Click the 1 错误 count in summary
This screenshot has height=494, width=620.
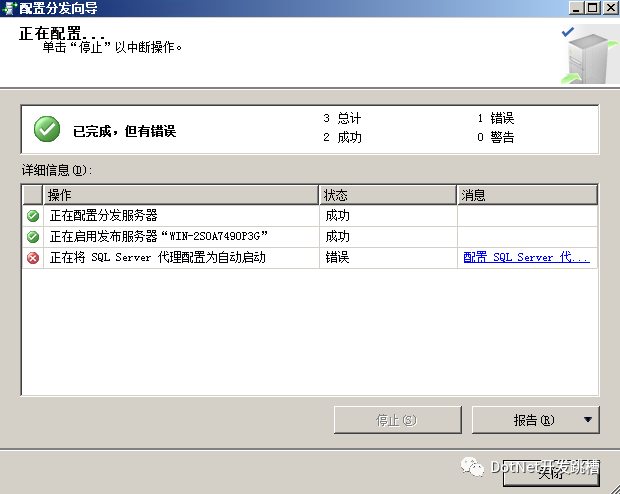[x=495, y=118]
